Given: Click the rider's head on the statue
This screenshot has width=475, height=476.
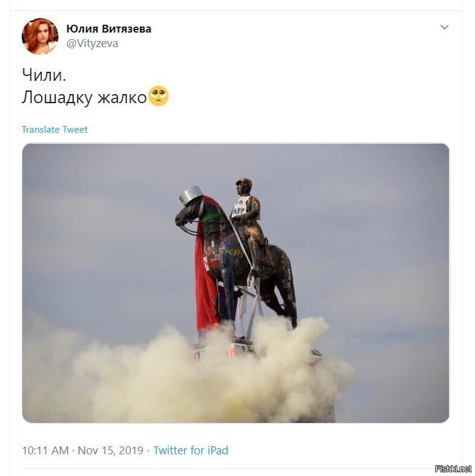Looking at the screenshot, I should pyautogui.click(x=244, y=186).
